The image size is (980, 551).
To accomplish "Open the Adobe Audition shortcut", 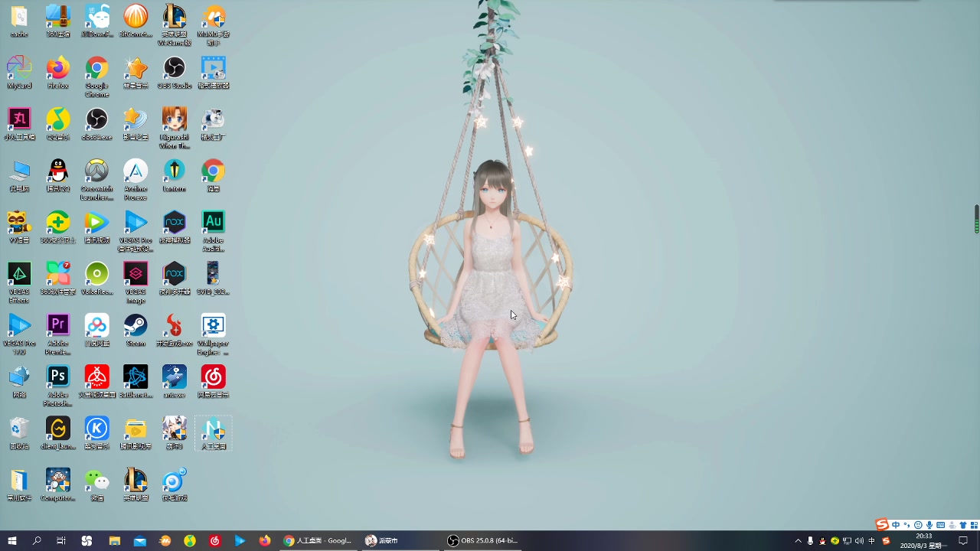I will tap(213, 231).
